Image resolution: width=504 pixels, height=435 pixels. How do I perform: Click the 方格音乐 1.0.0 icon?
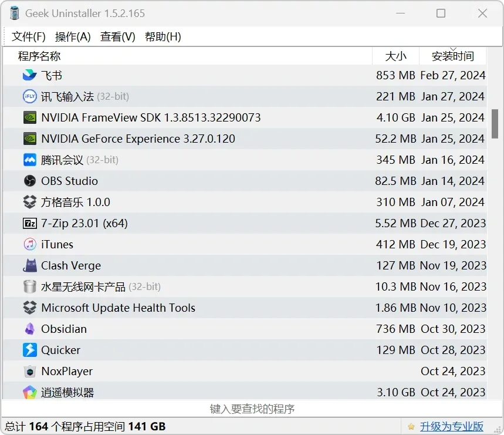point(29,202)
